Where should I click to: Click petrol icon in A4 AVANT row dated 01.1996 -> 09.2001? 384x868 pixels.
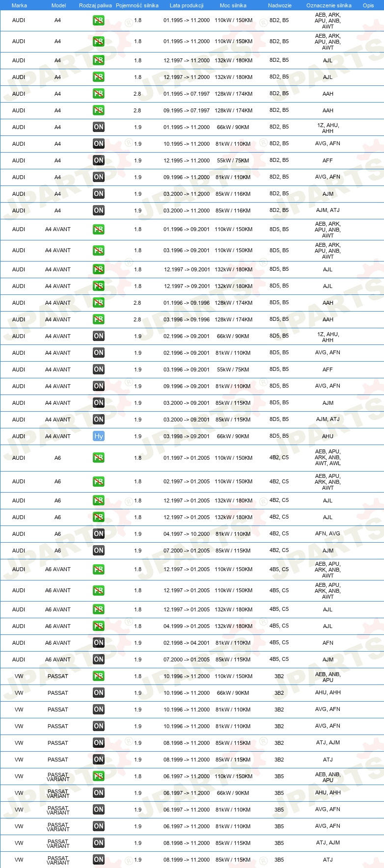click(x=99, y=229)
